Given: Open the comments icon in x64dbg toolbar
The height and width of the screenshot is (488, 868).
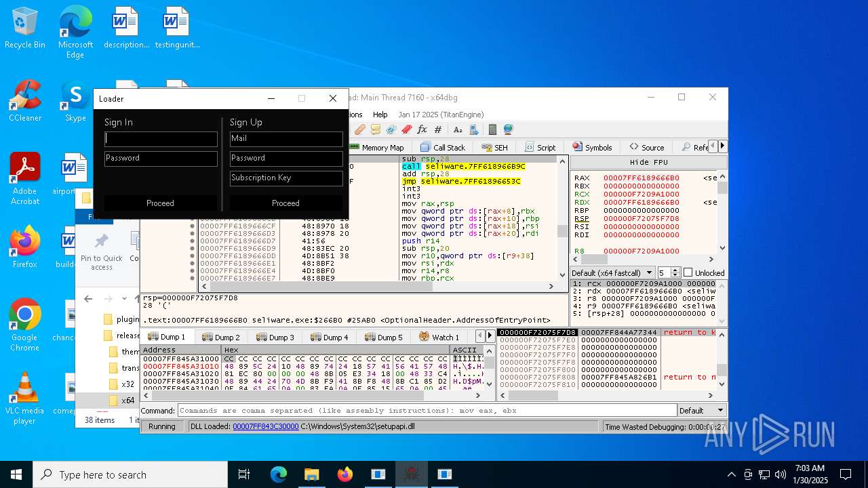Looking at the screenshot, I should [376, 129].
